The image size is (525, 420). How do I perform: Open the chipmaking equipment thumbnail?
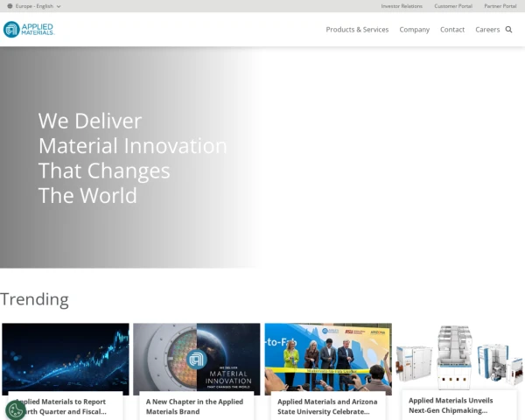tap(459, 357)
